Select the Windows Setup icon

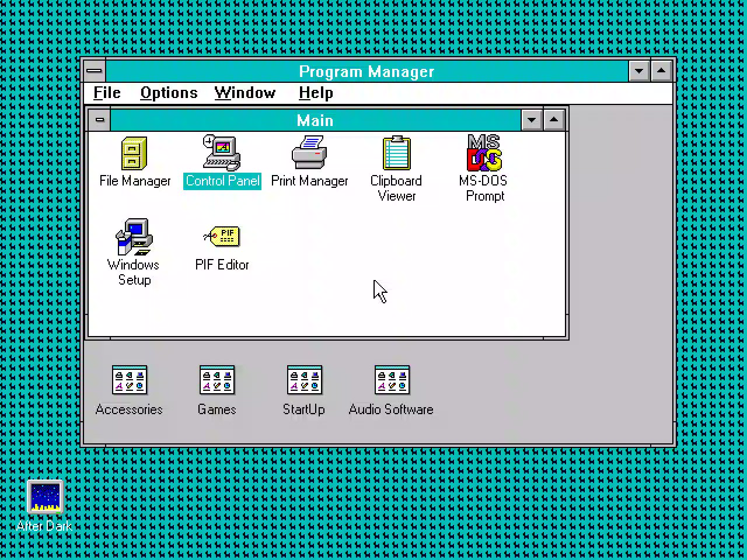coord(134,237)
